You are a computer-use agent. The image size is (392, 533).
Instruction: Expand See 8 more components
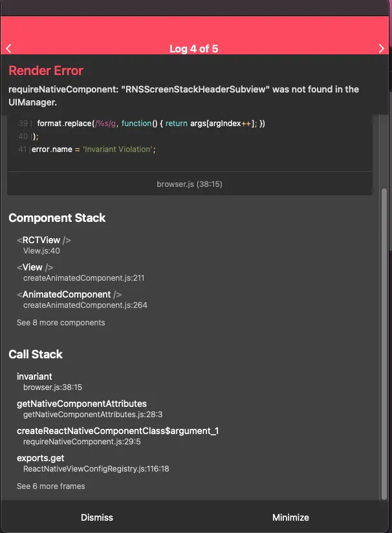[x=61, y=322]
